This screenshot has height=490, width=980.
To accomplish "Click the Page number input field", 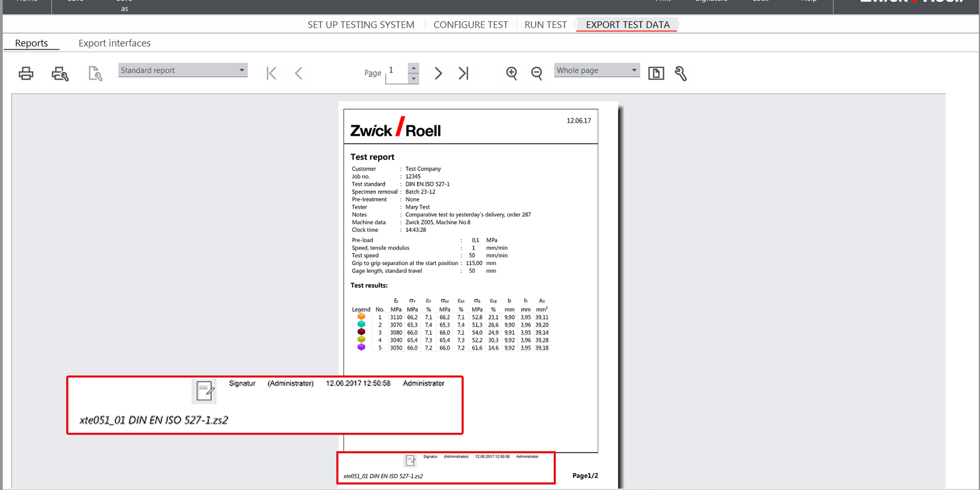I will coord(396,73).
